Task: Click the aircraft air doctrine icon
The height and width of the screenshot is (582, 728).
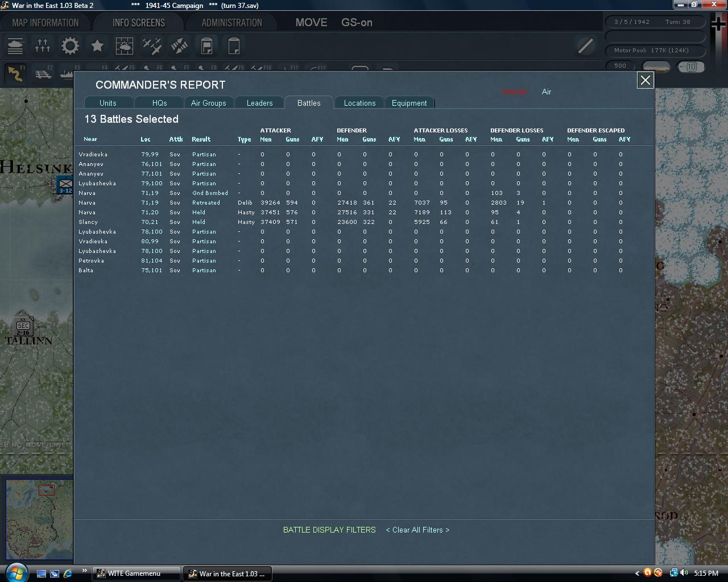Action: [x=152, y=45]
